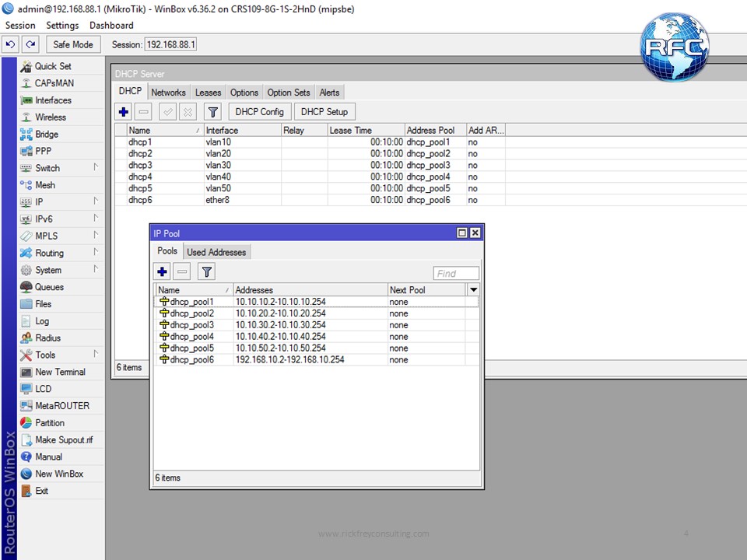Filter the DHCP server entries
The width and height of the screenshot is (747, 560).
tap(212, 111)
